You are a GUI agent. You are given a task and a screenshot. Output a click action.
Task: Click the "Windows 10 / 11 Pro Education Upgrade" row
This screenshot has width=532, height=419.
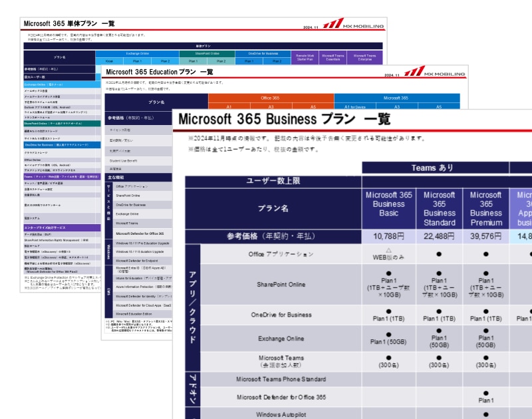pyautogui.click(x=142, y=243)
